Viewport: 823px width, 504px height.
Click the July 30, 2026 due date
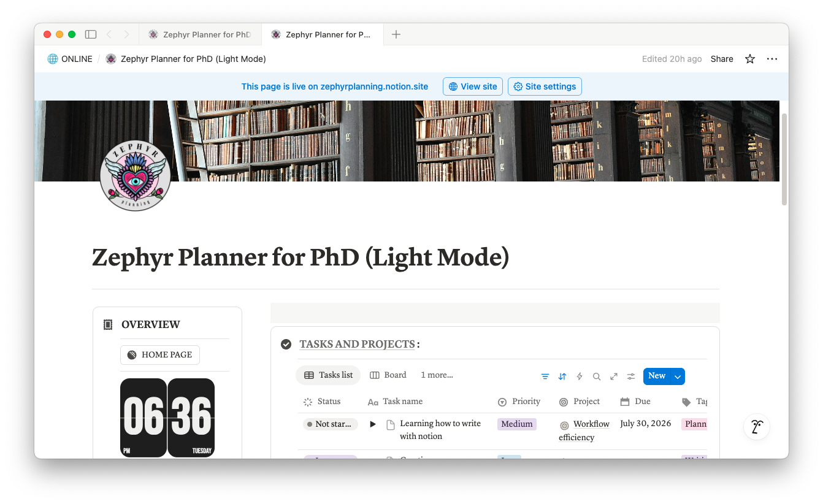point(646,424)
